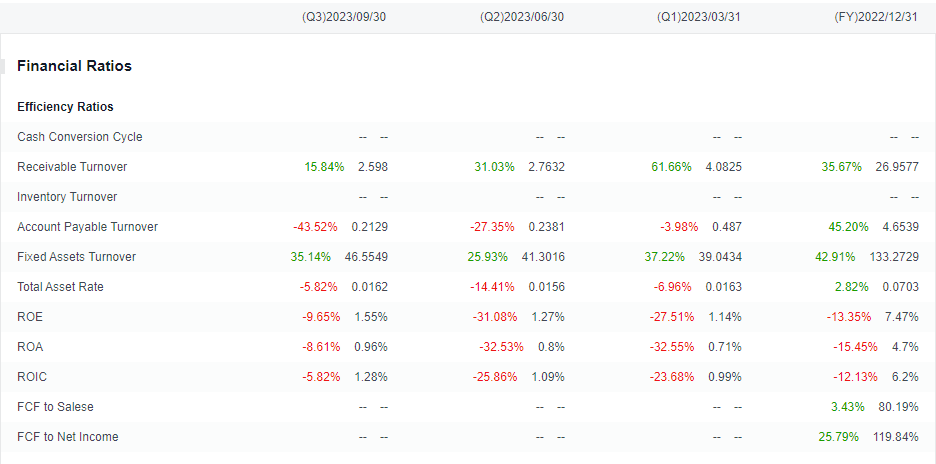The height and width of the screenshot is (464, 936).
Task: Click Receivable Turnover value 2.7632
Action: [547, 167]
